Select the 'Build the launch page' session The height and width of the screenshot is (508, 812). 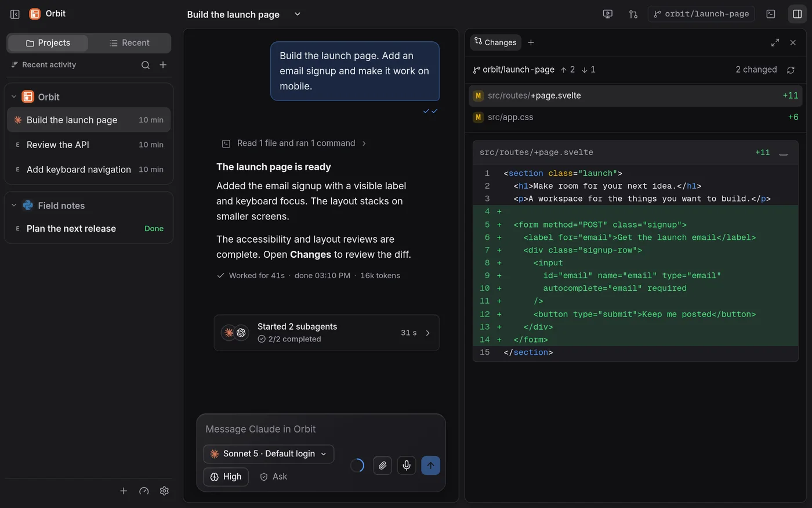coord(89,120)
